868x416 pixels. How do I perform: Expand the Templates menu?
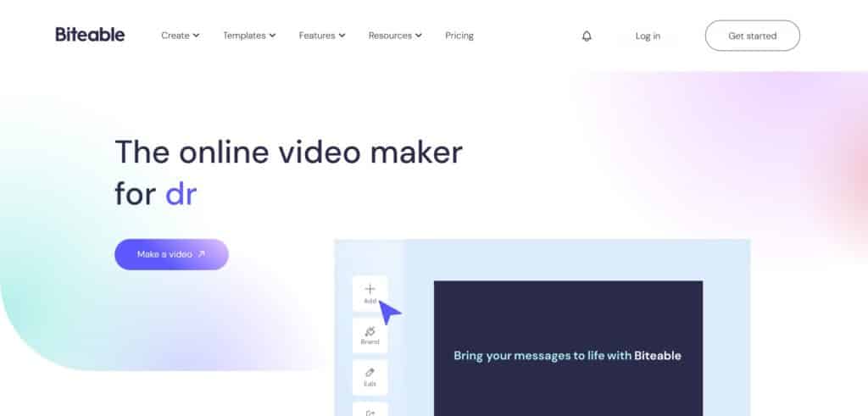(x=249, y=36)
